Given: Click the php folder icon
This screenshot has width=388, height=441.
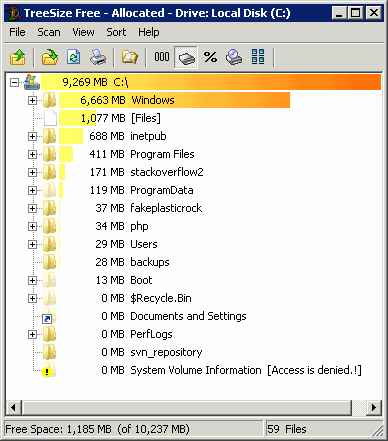Looking at the screenshot, I should (x=49, y=226).
